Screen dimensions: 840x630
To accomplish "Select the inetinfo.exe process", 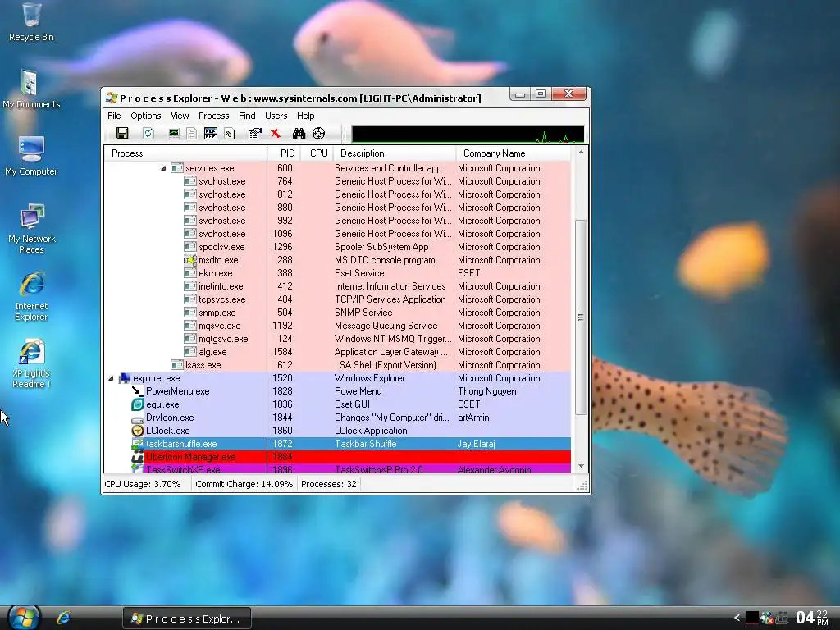I will 337,286.
